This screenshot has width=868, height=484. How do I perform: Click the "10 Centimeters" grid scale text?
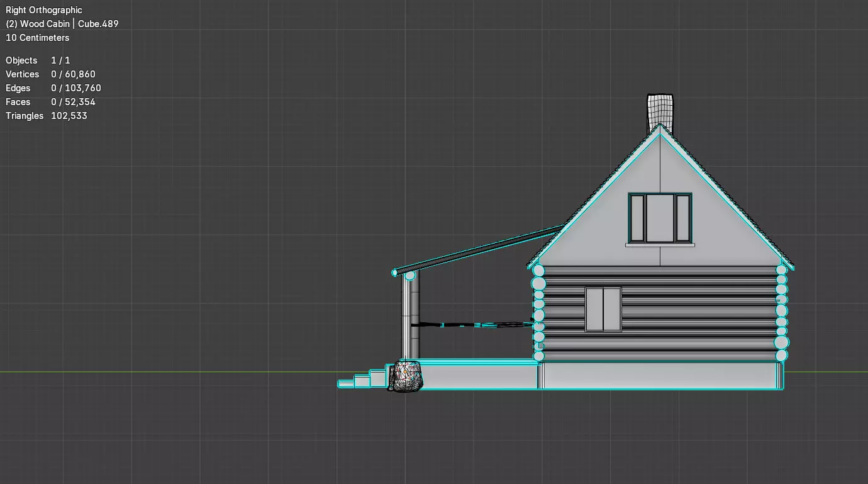[38, 38]
